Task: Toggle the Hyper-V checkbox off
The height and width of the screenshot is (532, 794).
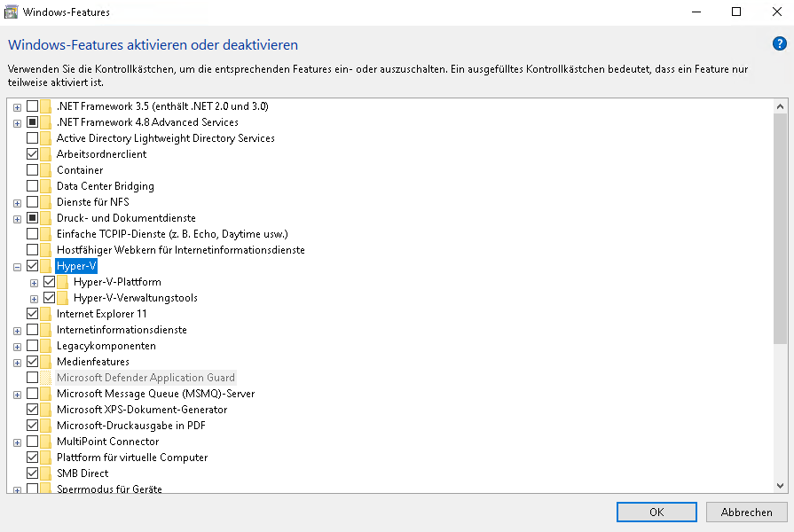Action: coord(33,266)
